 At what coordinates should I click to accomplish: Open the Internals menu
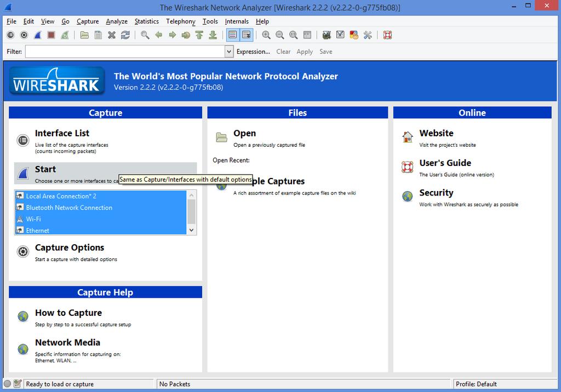click(237, 21)
